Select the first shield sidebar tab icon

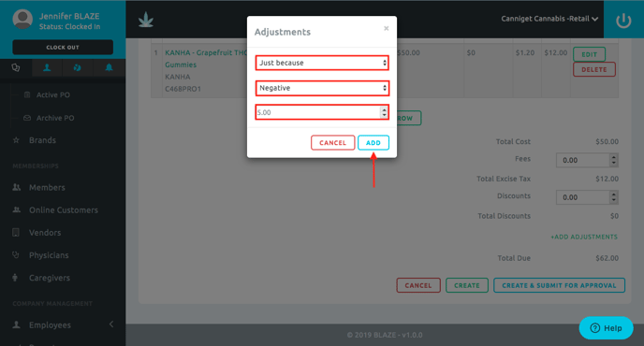pos(16,67)
